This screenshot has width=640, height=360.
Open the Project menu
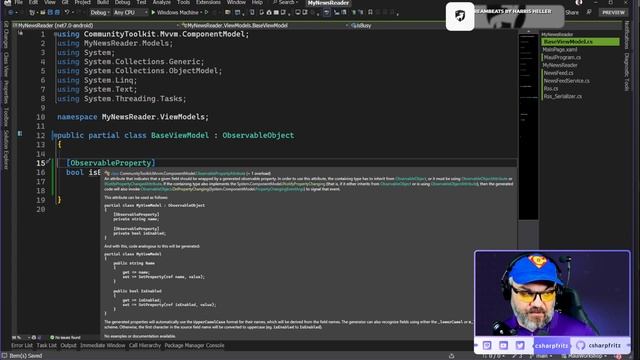click(x=82, y=2)
